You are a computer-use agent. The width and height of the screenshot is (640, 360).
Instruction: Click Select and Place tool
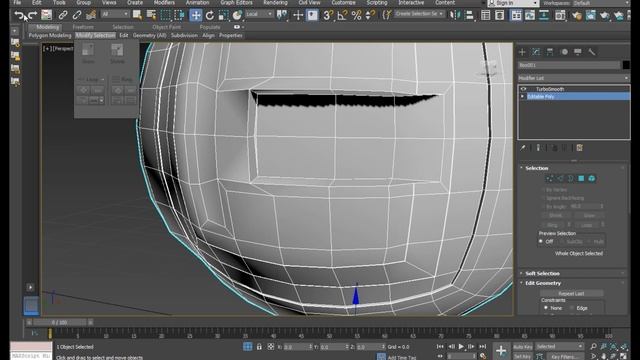(237, 16)
